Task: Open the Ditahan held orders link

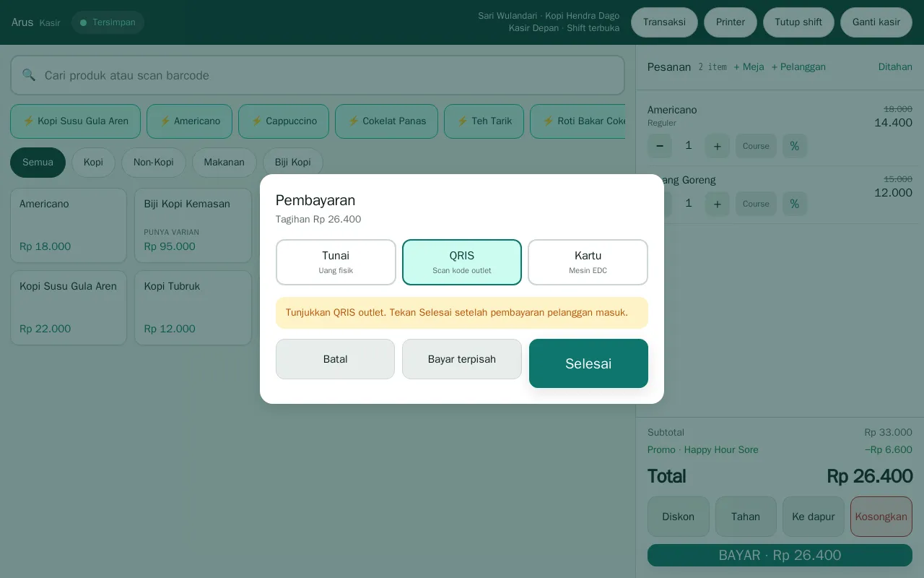Action: 895,66
